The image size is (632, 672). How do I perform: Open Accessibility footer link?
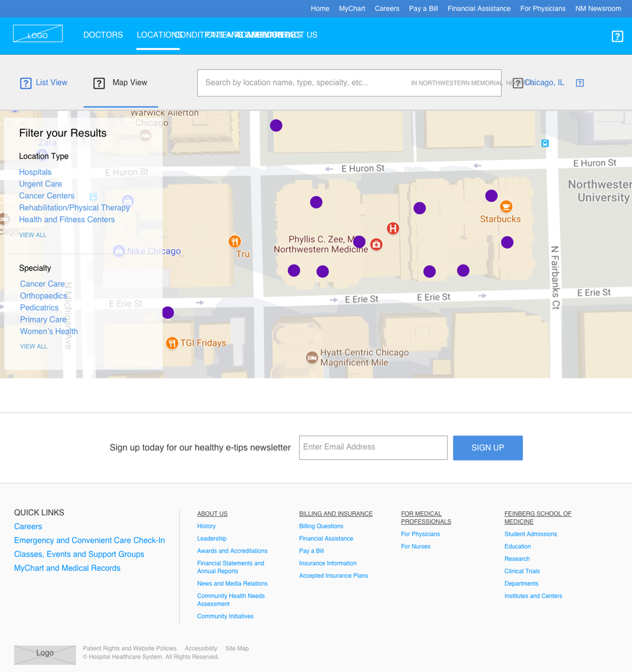pyautogui.click(x=201, y=648)
